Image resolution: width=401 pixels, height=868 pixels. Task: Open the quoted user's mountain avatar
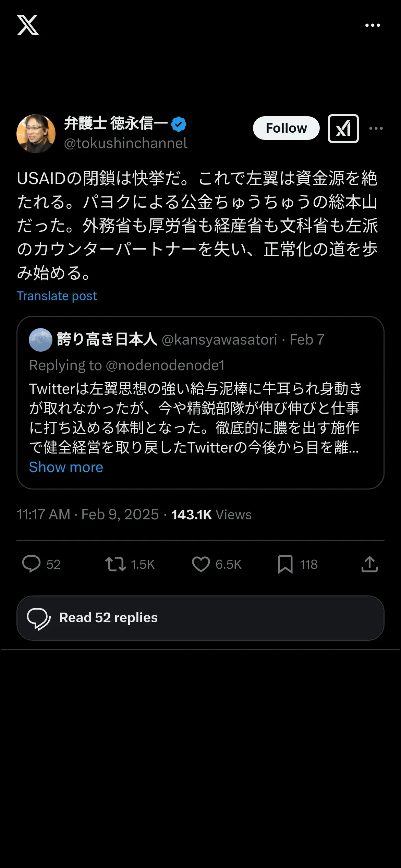click(x=40, y=340)
